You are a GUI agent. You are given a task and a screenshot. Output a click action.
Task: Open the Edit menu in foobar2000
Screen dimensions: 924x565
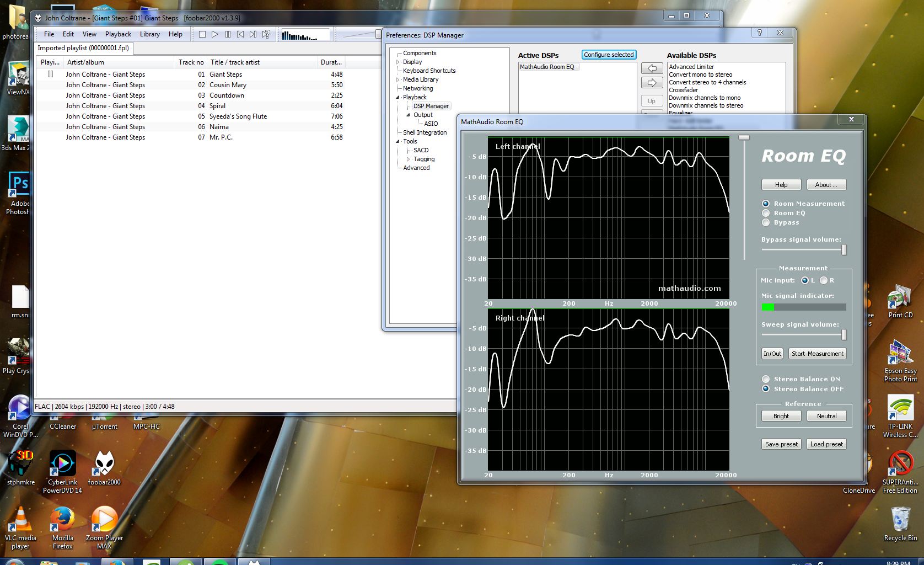68,34
